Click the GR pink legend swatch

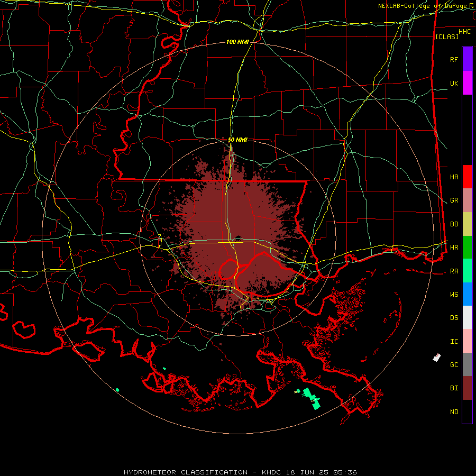[467, 200]
